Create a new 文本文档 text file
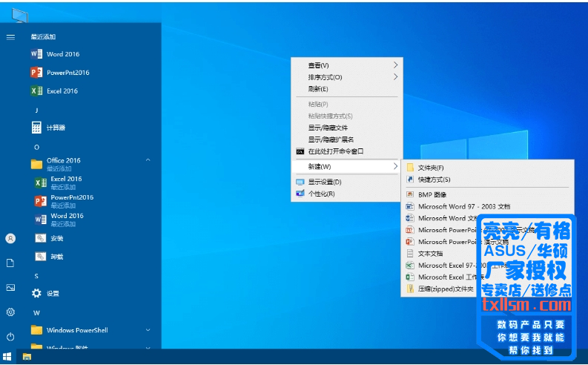 click(x=487, y=254)
